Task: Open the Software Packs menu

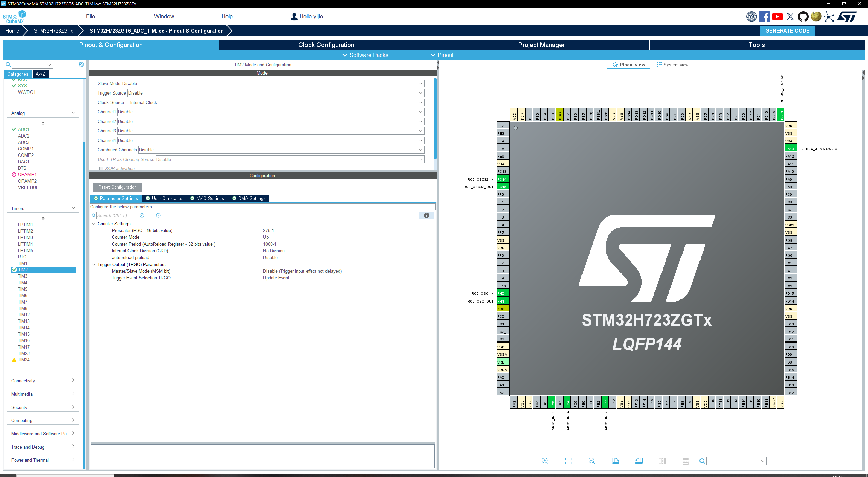Action: 365,55
